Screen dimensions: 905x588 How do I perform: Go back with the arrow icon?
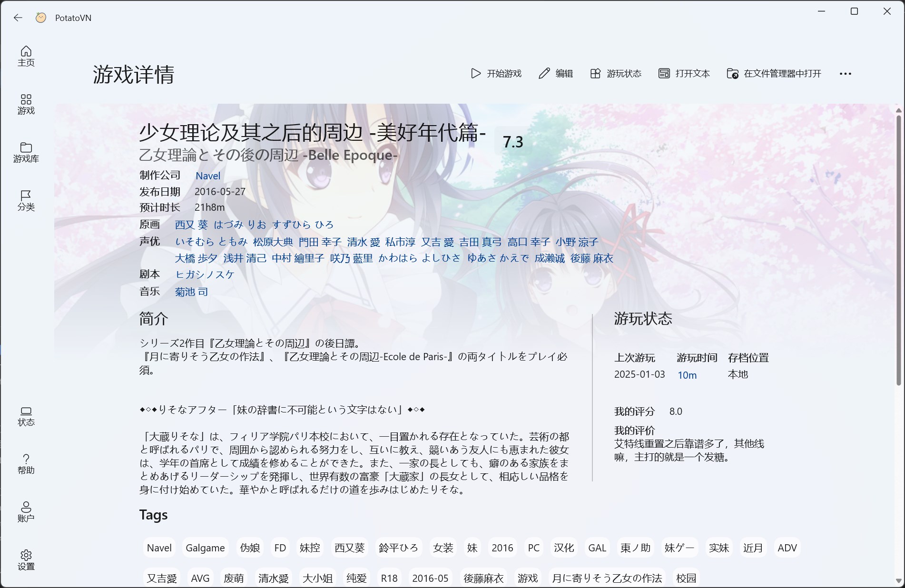(18, 18)
